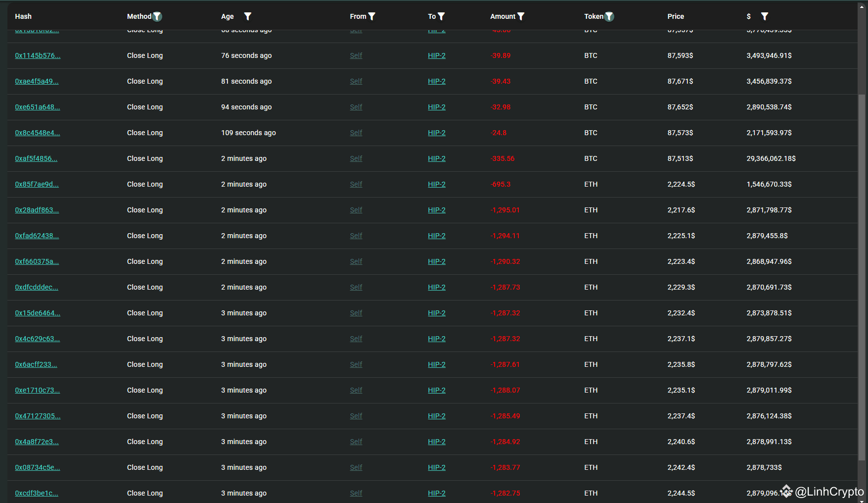
Task: Click the scrollbar down arrow
Action: point(862,500)
